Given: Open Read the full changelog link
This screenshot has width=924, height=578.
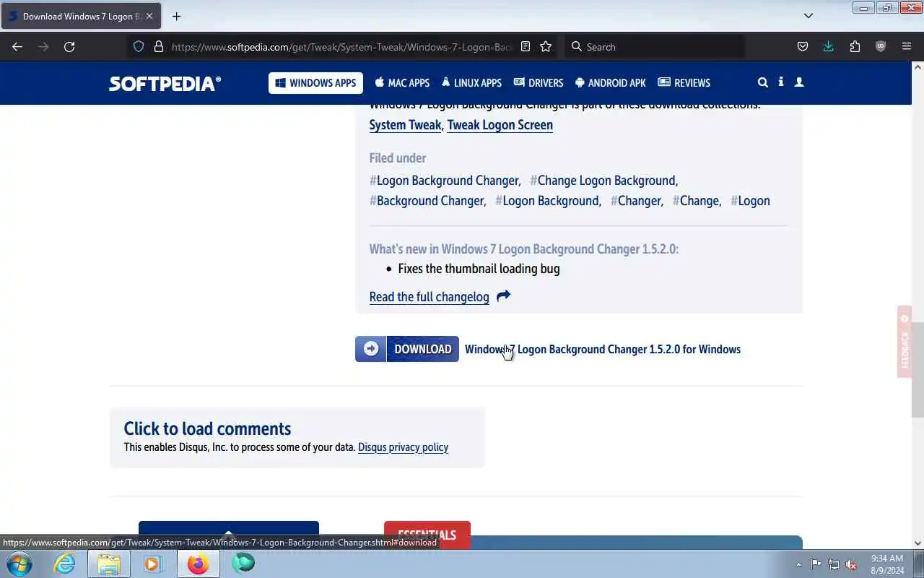Looking at the screenshot, I should (x=429, y=297).
